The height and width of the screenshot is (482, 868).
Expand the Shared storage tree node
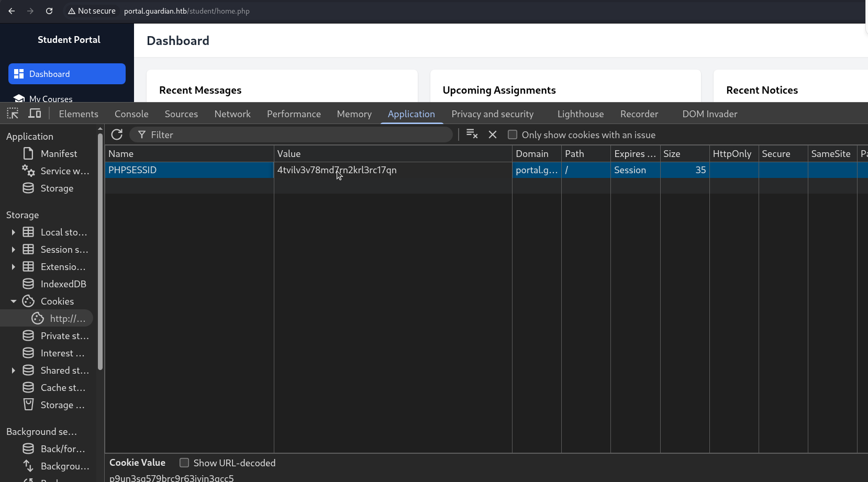[14, 371]
